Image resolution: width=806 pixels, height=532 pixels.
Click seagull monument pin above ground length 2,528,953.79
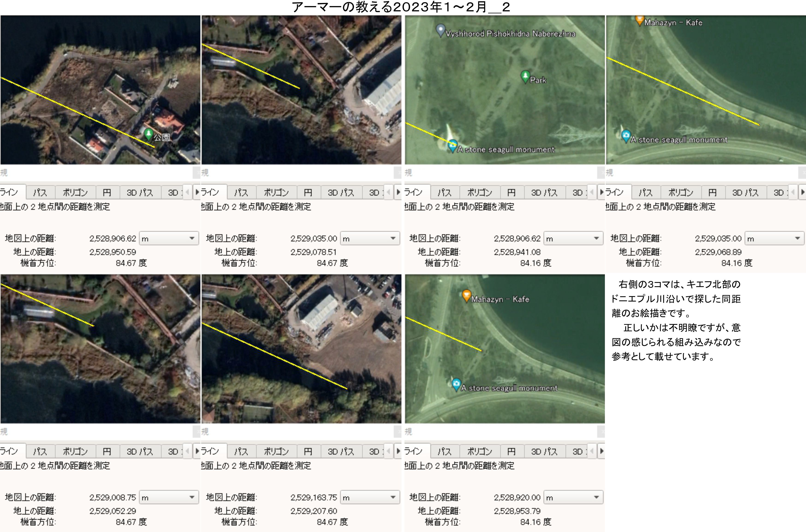pos(456,385)
